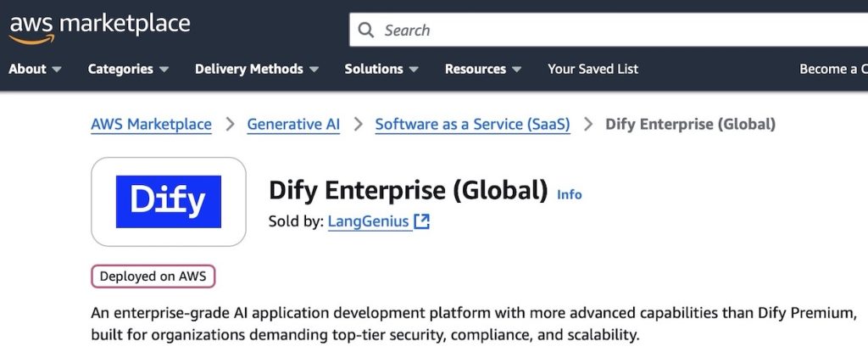Screen dimensions: 868x352
Task: Open Your Saved List
Action: click(x=593, y=69)
